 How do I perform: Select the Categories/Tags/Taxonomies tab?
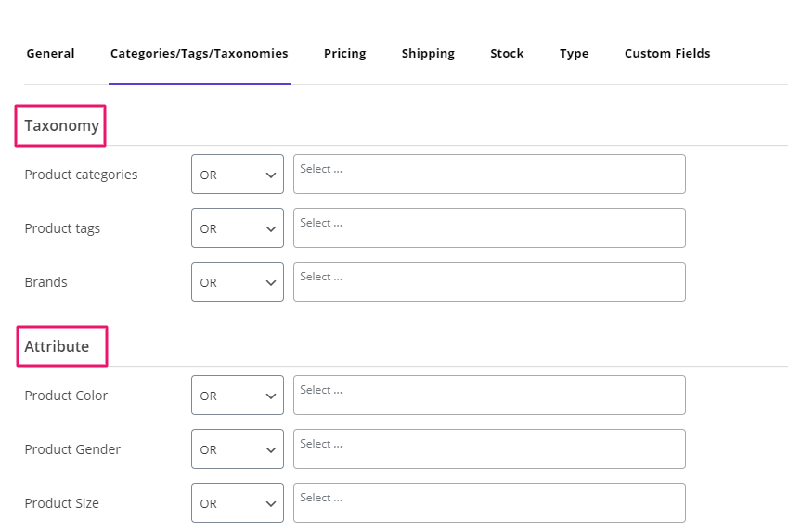[x=199, y=53]
